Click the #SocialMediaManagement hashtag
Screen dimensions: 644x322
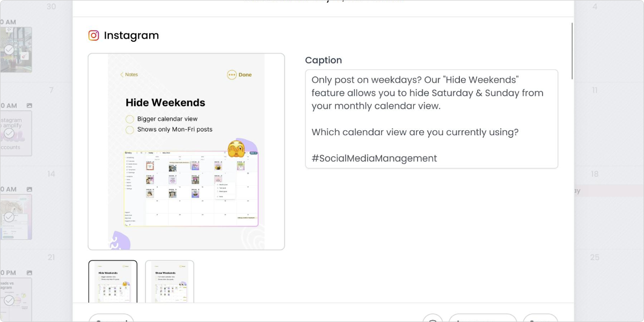[374, 158]
